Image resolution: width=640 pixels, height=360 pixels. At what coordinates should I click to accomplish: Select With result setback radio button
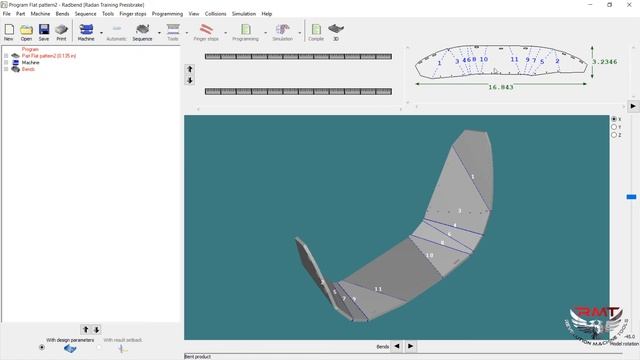pos(99,347)
